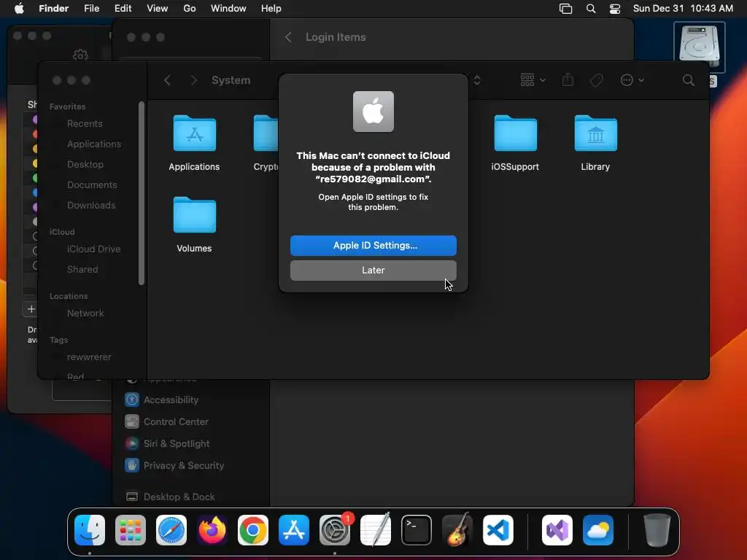Open the iOSSupport folder
Screen dimensions: 747x560
click(x=515, y=143)
